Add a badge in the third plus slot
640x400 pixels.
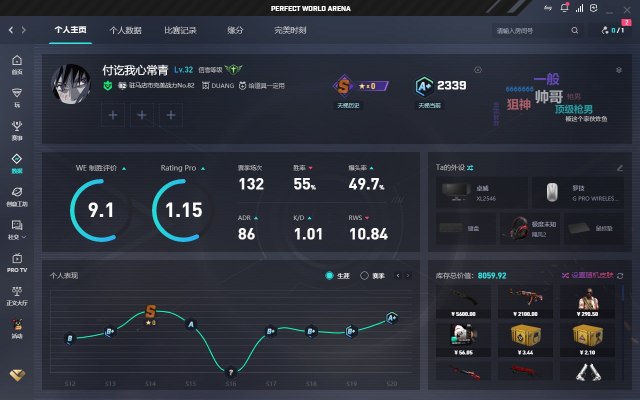click(171, 115)
